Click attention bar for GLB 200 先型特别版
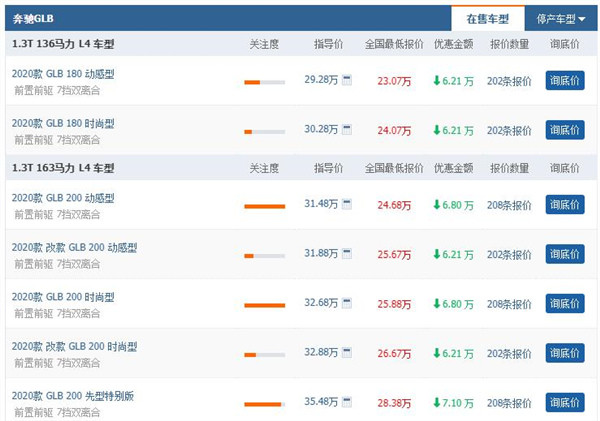 (265, 404)
